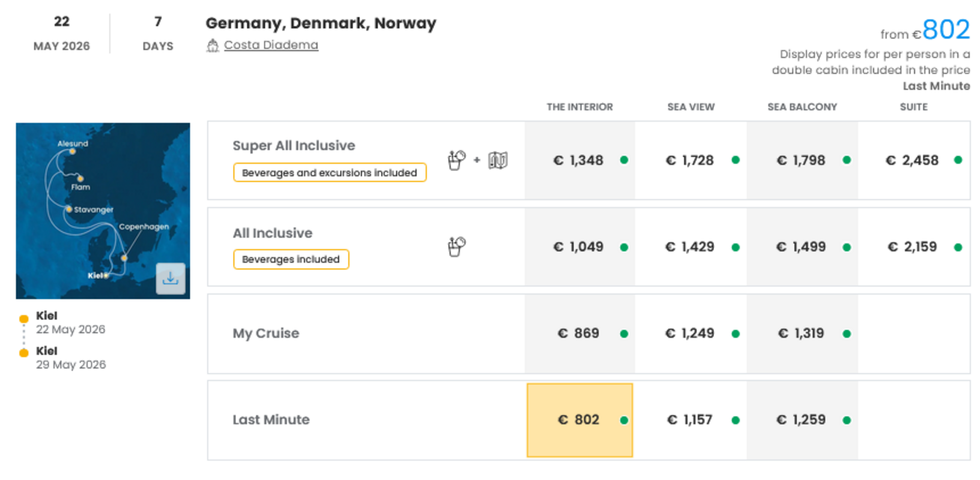This screenshot has height=480, width=980.
Task: Open the Costa Diadema ship link
Action: pyautogui.click(x=271, y=45)
